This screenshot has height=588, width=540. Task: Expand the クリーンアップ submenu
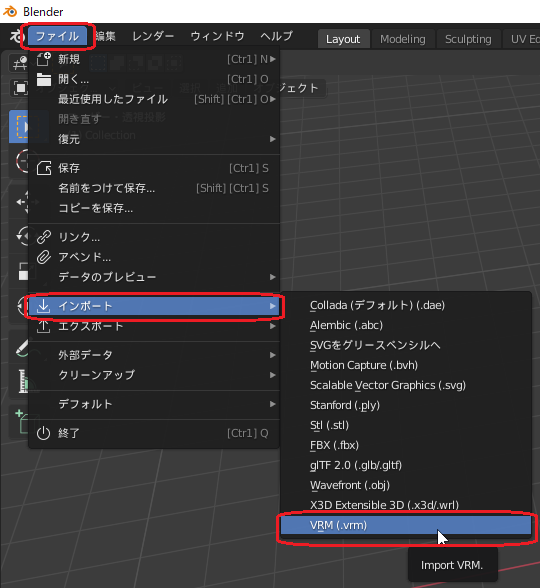(x=154, y=375)
